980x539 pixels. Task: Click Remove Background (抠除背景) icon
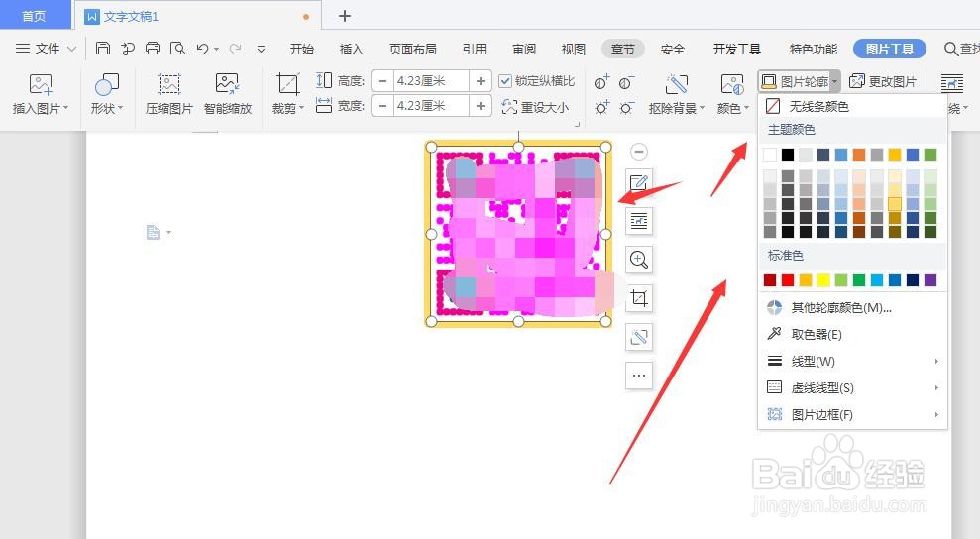point(676,84)
